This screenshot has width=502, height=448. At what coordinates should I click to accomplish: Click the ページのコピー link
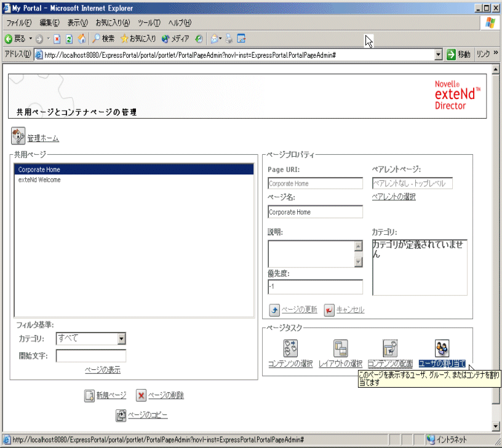coord(148,415)
